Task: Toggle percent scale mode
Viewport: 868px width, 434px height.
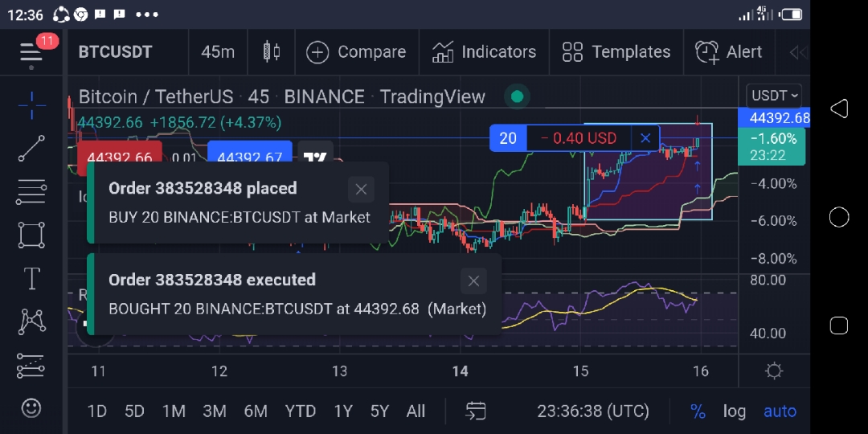Action: click(698, 411)
